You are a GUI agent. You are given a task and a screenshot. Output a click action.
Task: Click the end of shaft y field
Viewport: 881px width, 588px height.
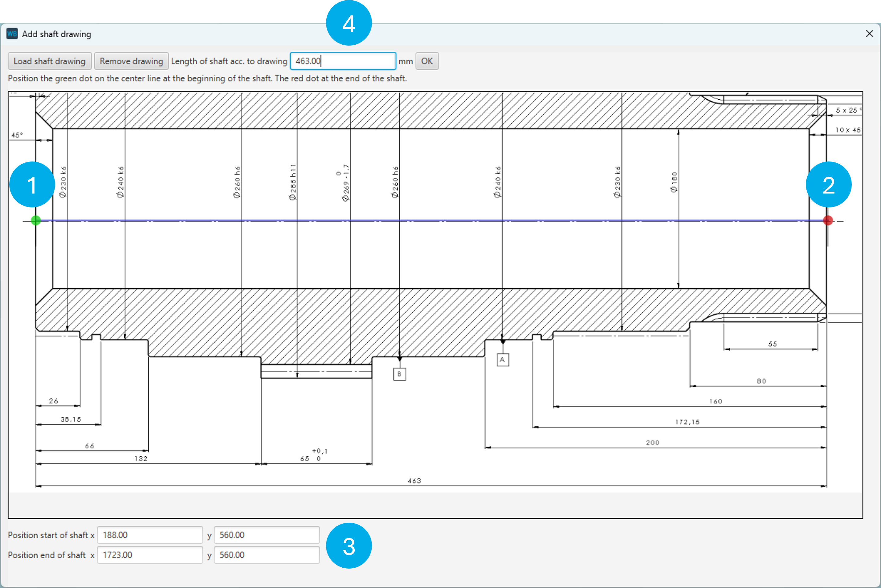pos(267,555)
